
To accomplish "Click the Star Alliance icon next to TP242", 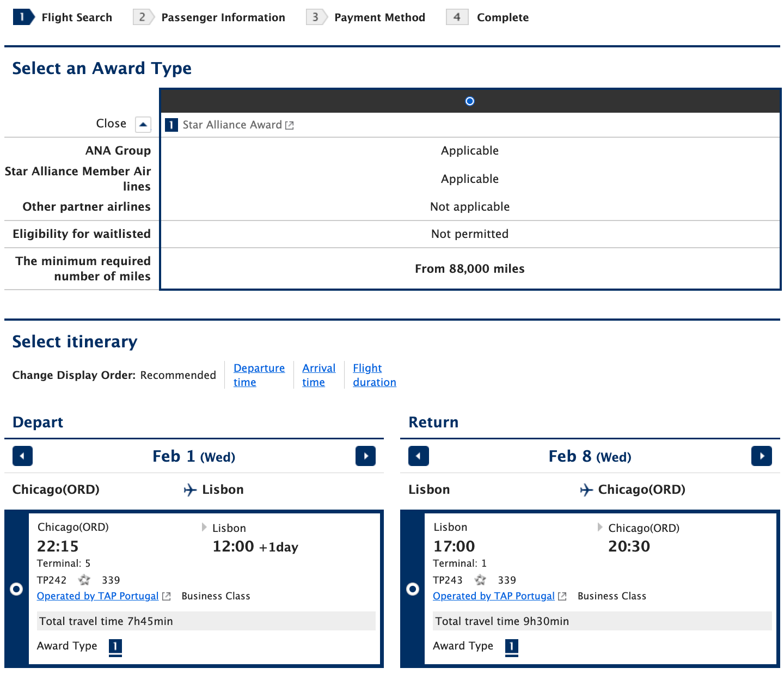I will tap(84, 580).
